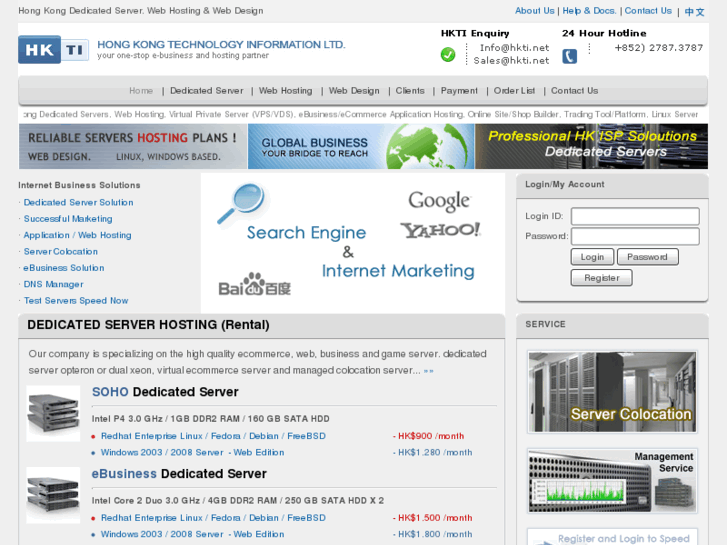Click Contact Us top-right link
727x545 pixels.
click(x=648, y=11)
